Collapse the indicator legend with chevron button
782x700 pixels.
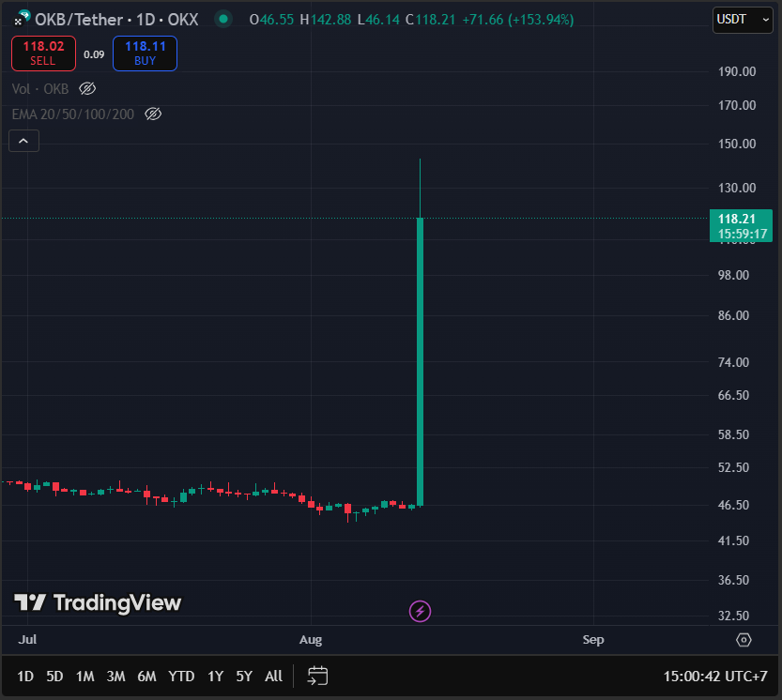pos(23,141)
